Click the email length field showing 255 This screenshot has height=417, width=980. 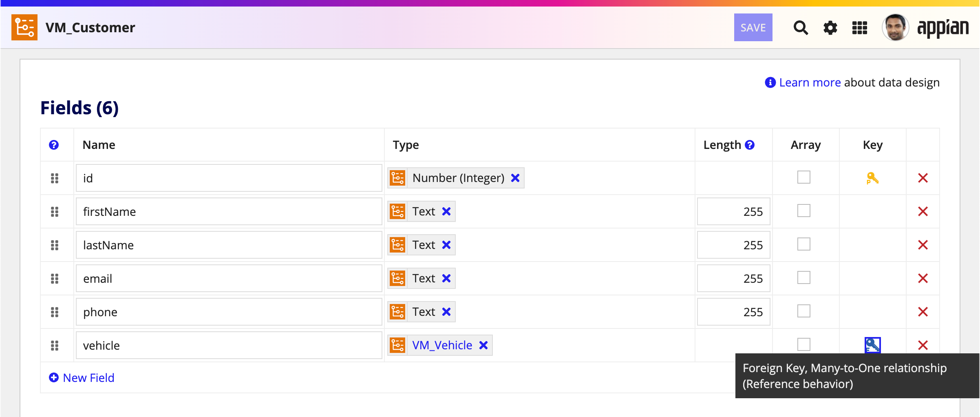[x=733, y=278]
